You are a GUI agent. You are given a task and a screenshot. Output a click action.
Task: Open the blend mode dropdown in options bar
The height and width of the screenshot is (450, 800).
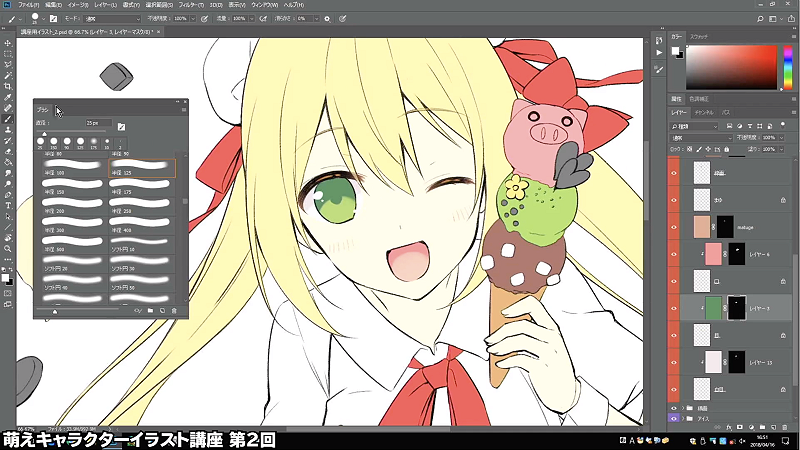coord(112,19)
